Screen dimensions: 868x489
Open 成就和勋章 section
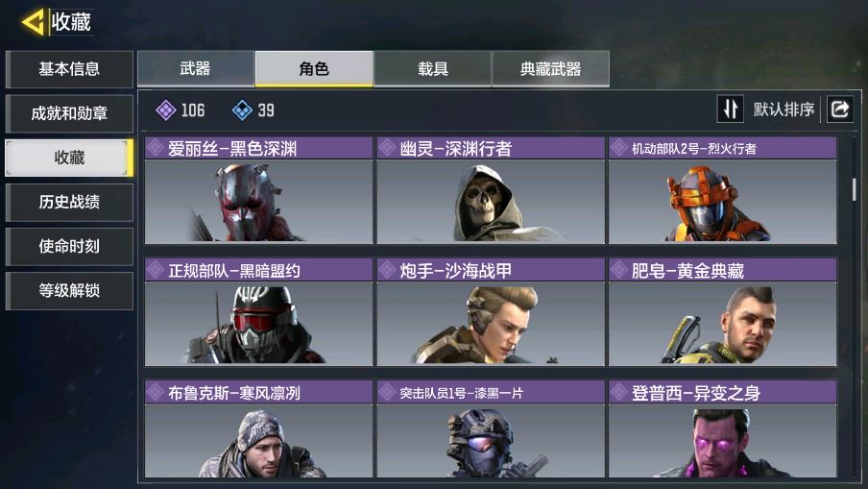coord(69,113)
